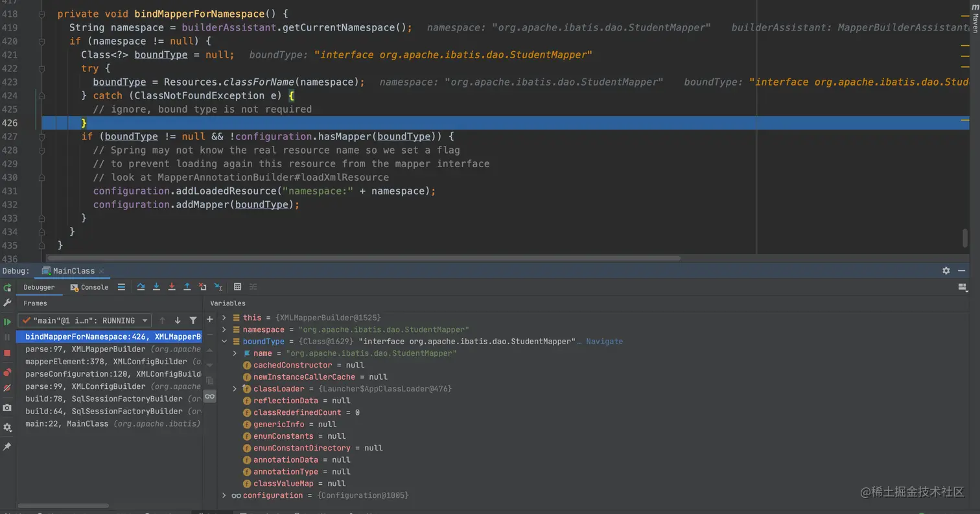980x514 pixels.
Task: Stop the debug session
Action: 7,353
